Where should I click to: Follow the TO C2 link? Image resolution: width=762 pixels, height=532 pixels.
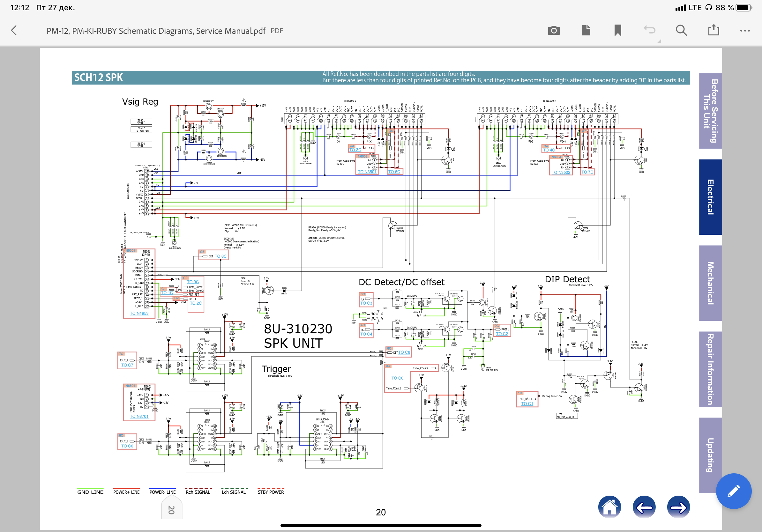502,333
